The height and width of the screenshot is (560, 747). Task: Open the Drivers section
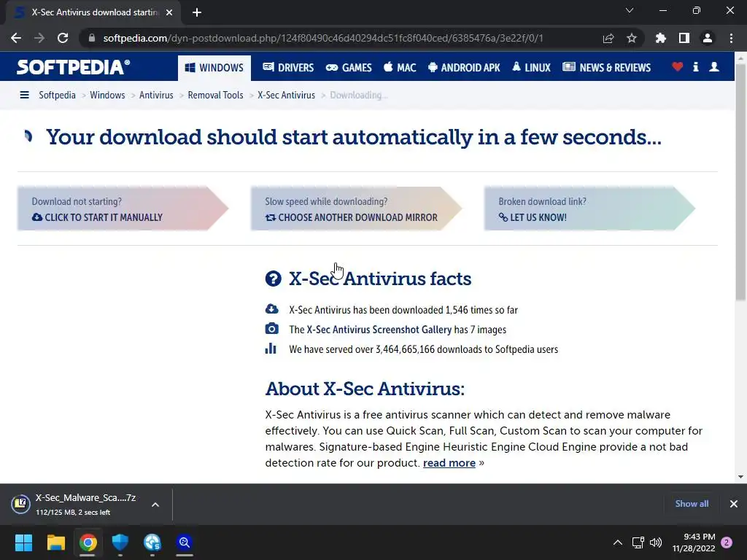pyautogui.click(x=288, y=68)
